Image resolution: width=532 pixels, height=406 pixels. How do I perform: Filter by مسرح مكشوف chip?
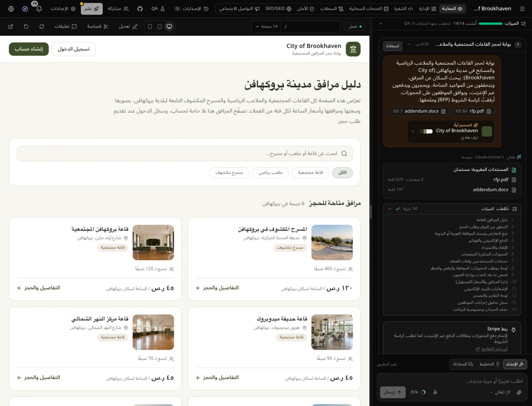tap(229, 173)
